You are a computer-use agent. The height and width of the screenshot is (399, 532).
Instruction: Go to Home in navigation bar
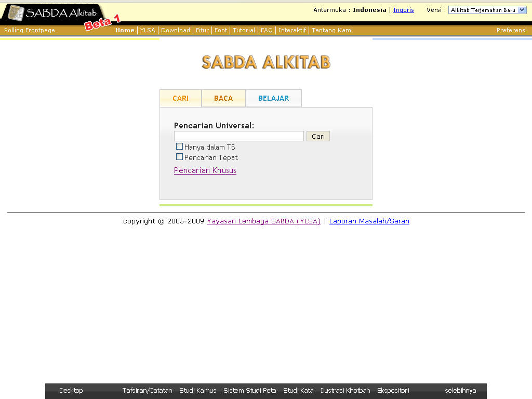125,30
